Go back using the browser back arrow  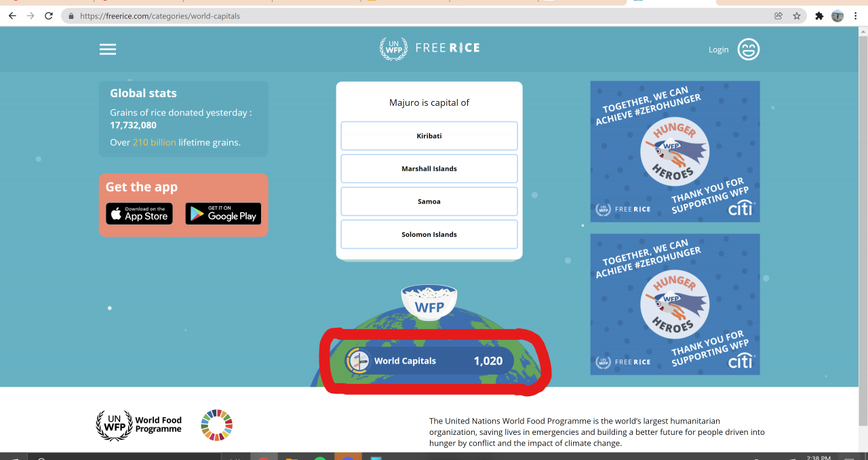[x=12, y=16]
